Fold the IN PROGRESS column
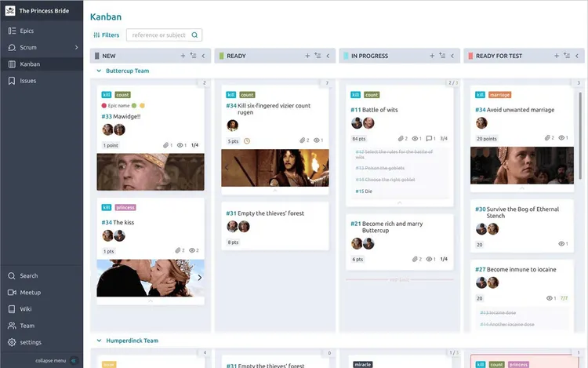 (x=452, y=56)
